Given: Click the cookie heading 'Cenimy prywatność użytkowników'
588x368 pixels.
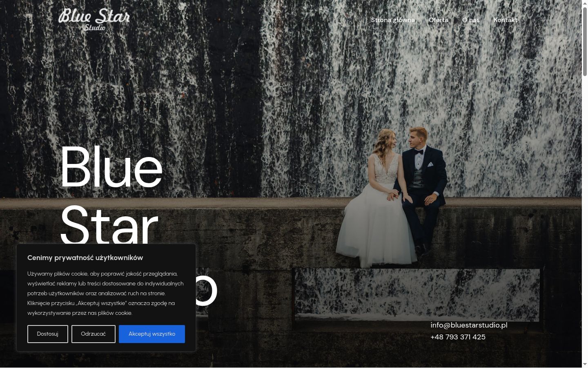Looking at the screenshot, I should pos(85,258).
